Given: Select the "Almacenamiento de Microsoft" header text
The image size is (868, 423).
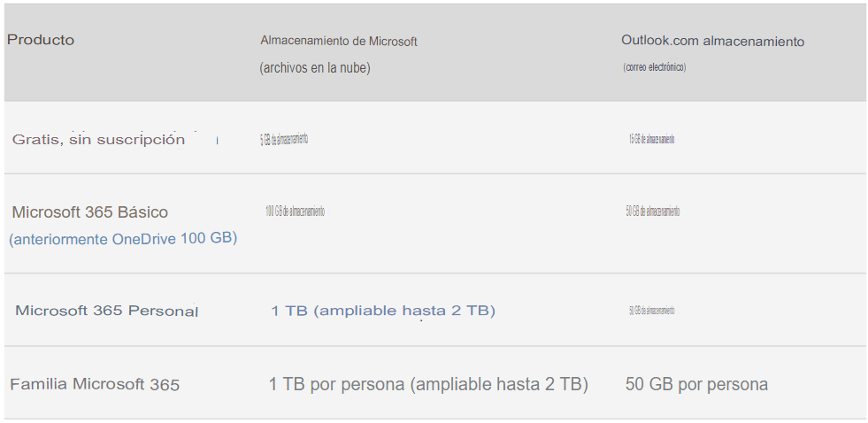Looking at the screenshot, I should click(339, 42).
